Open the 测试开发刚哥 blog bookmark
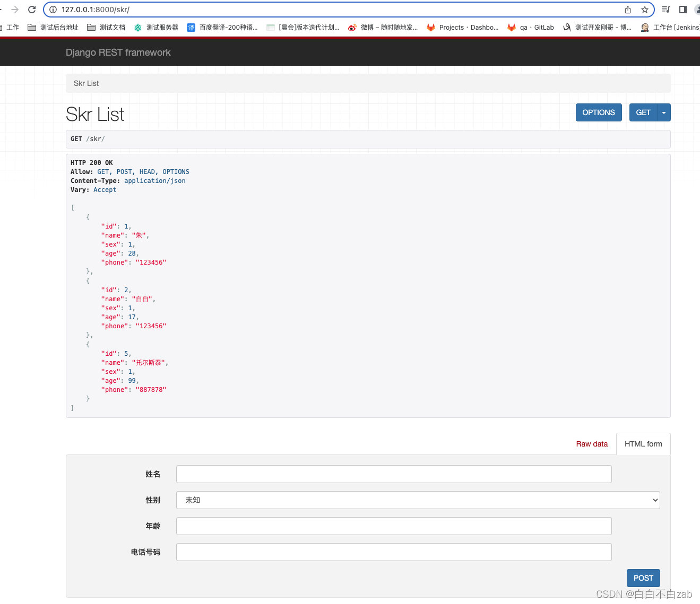The height and width of the screenshot is (604, 700). click(x=597, y=28)
